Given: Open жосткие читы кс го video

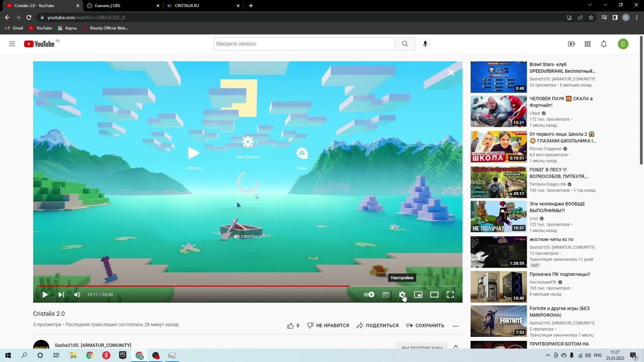Looking at the screenshot, I should (x=551, y=239).
